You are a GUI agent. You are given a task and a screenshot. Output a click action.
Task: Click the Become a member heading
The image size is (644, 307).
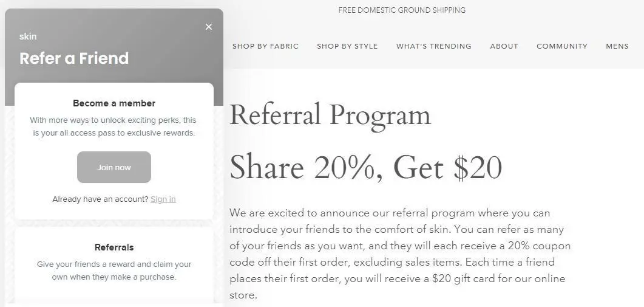(114, 103)
